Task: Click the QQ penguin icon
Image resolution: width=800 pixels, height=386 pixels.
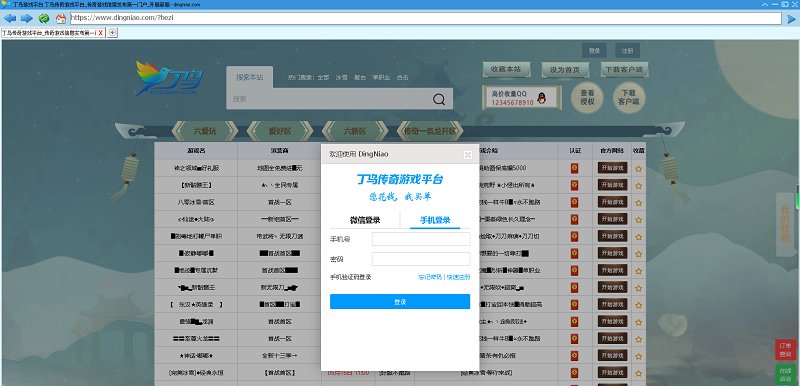Action: point(541,98)
